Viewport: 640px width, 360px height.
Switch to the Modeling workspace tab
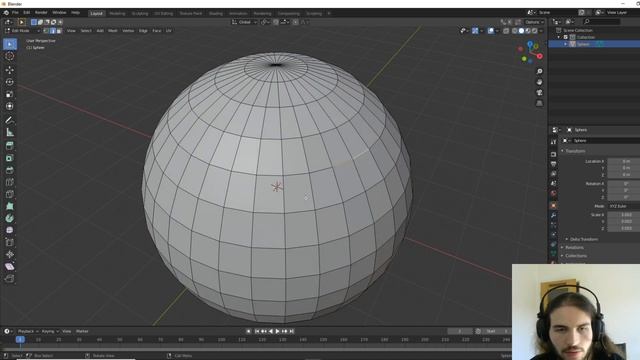pyautogui.click(x=117, y=13)
